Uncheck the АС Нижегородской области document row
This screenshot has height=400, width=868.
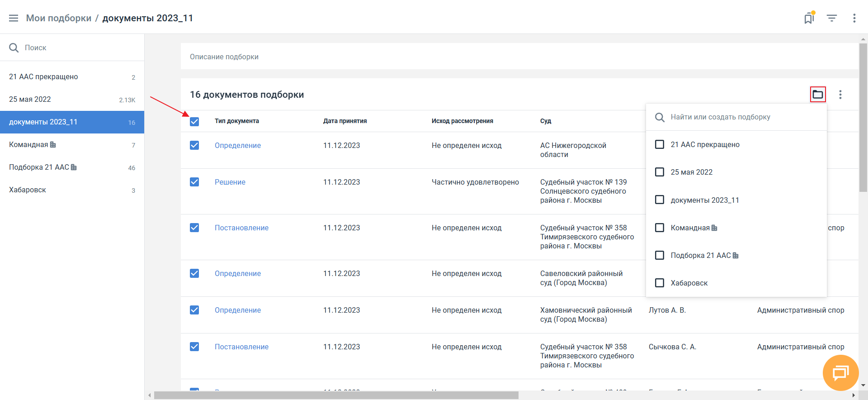194,145
